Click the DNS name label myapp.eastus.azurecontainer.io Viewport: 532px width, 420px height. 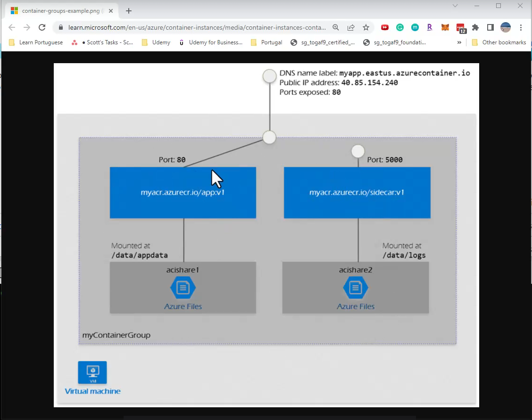tap(374, 73)
